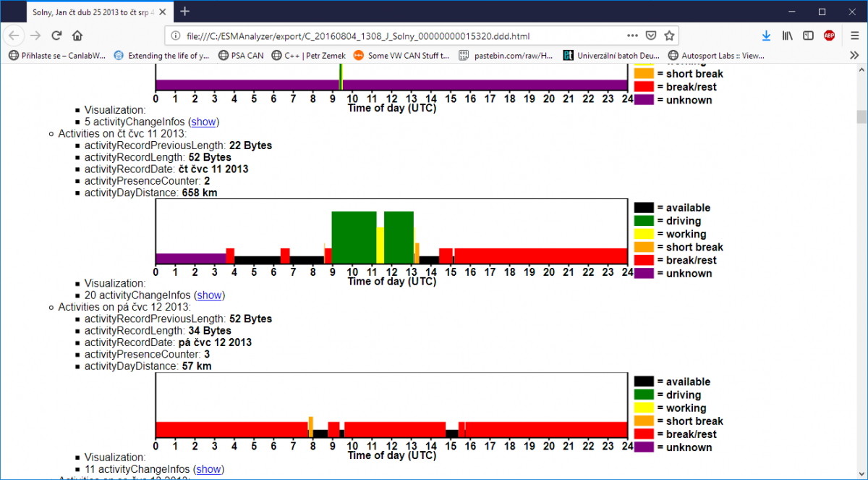Viewport: 868px width, 480px height.
Task: Open the Downloads panel arrow
Action: click(x=766, y=35)
